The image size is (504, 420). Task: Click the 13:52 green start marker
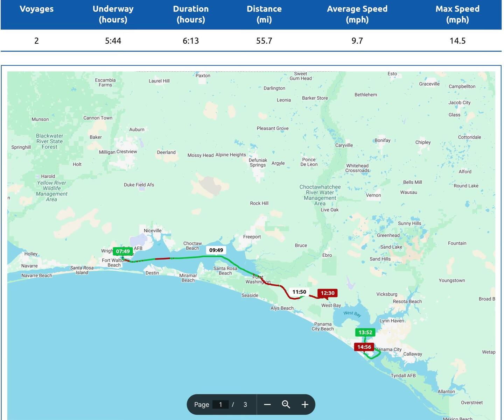coord(365,332)
